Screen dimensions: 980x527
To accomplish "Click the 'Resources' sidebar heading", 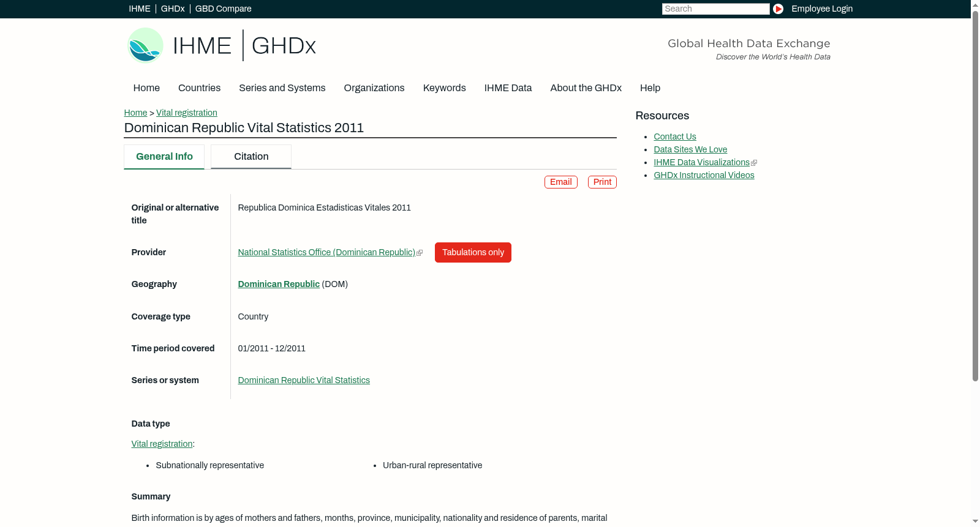I will [662, 116].
